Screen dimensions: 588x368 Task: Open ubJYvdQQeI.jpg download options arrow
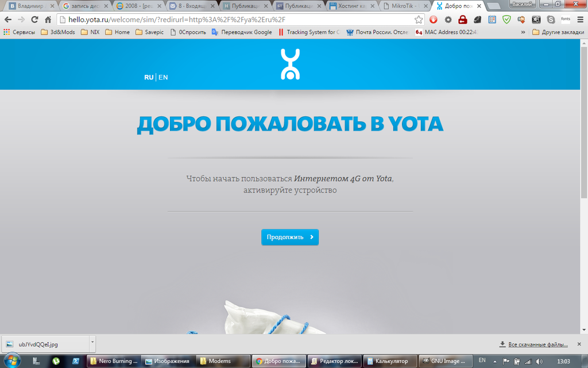tap(92, 344)
